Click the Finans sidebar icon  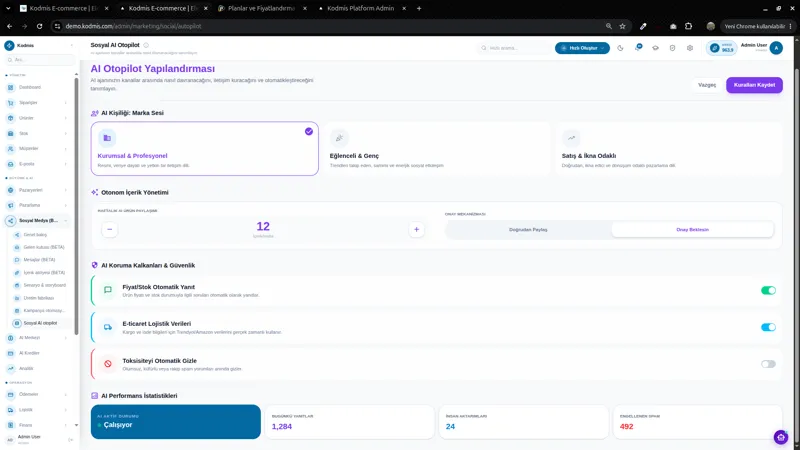point(10,425)
